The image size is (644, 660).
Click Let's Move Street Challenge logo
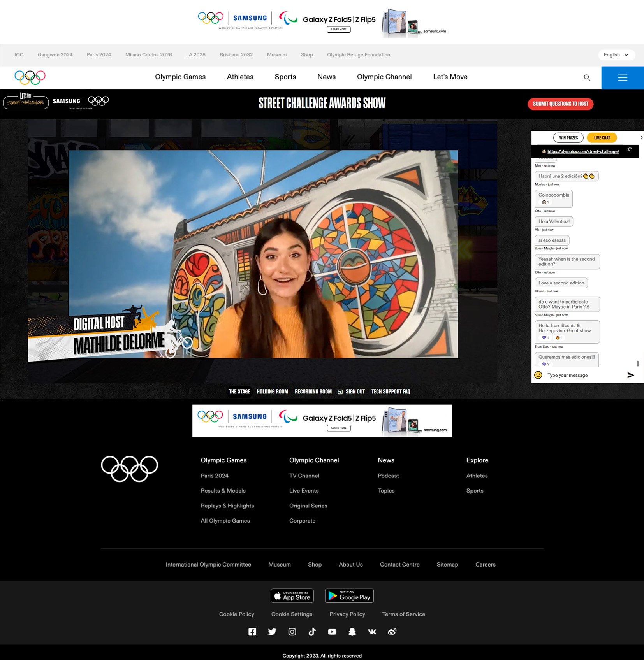(x=26, y=101)
